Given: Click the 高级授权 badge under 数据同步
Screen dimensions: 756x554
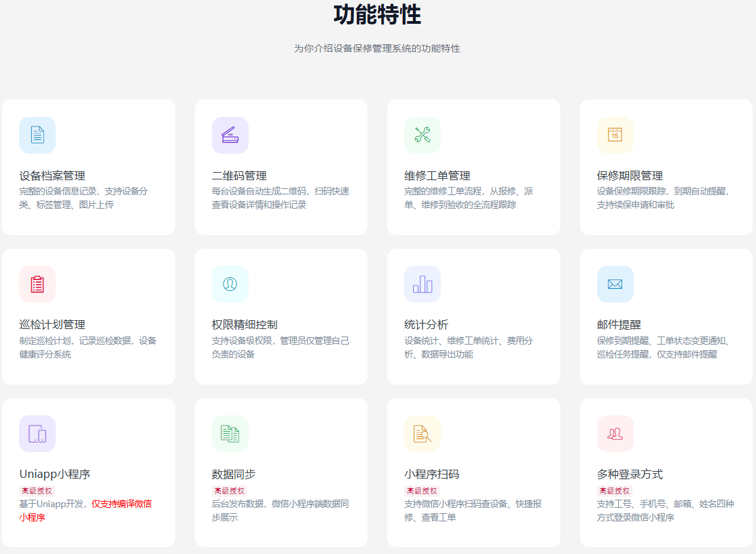Looking at the screenshot, I should 229,490.
